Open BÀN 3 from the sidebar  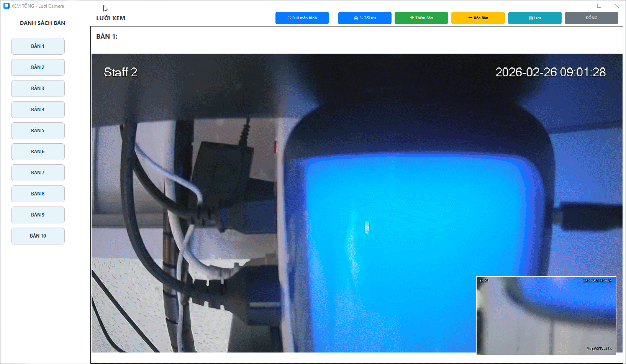38,89
